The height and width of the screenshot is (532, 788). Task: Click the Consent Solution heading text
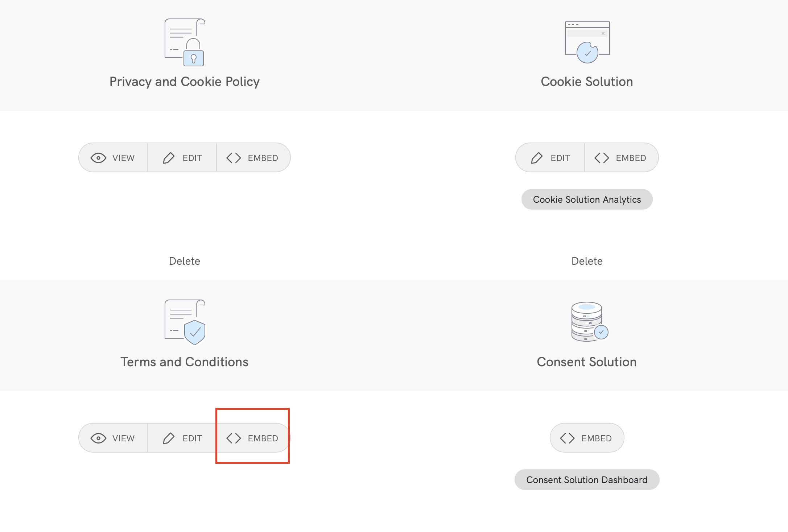586,362
